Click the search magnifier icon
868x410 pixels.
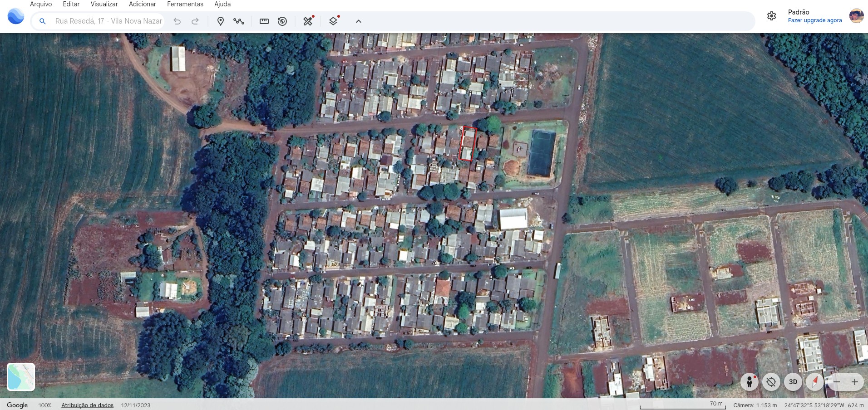(x=42, y=21)
